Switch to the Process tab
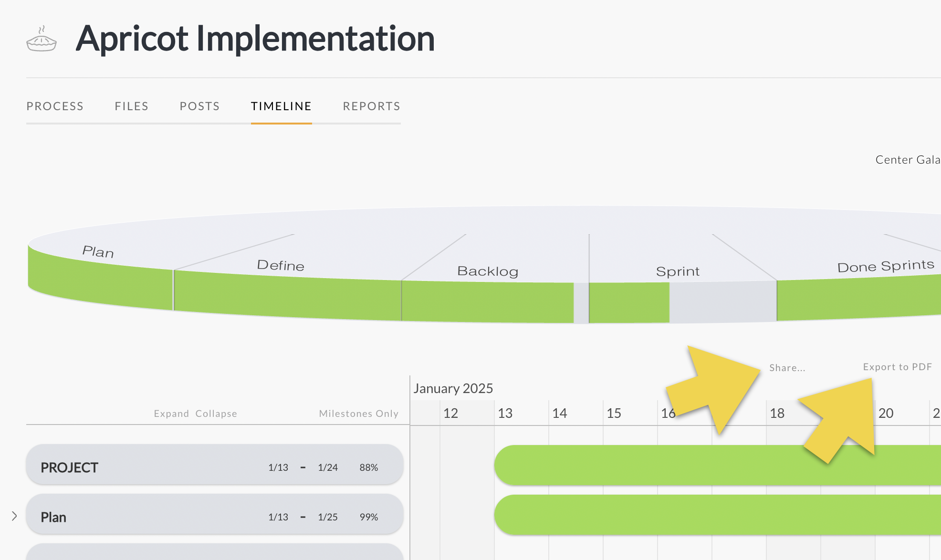Viewport: 941px width, 560px height. point(55,106)
